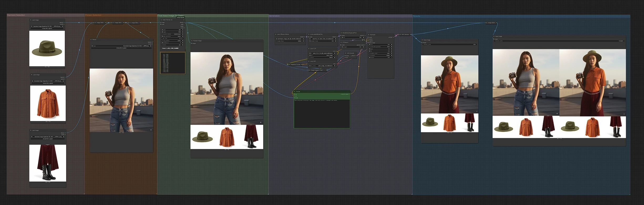The width and height of the screenshot is (644, 205).
Task: Select the Results group title
Action: click(x=416, y=16)
